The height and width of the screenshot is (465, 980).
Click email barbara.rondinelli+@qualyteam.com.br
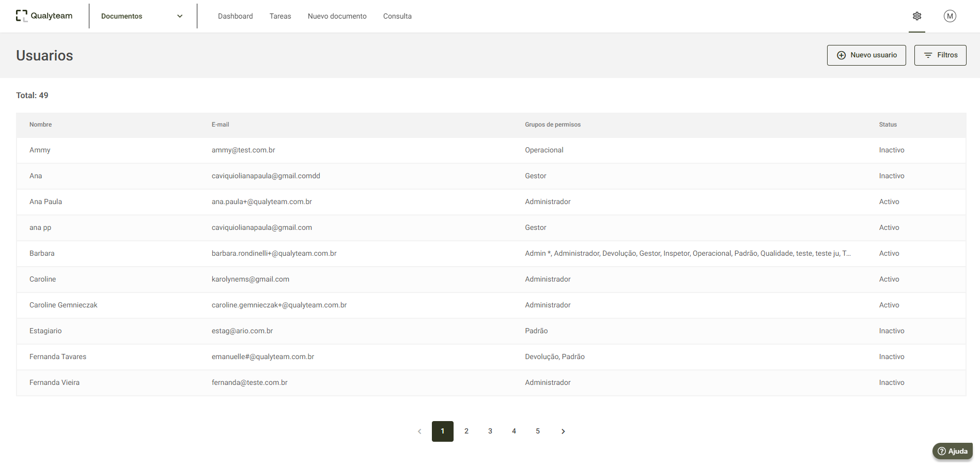[274, 254]
